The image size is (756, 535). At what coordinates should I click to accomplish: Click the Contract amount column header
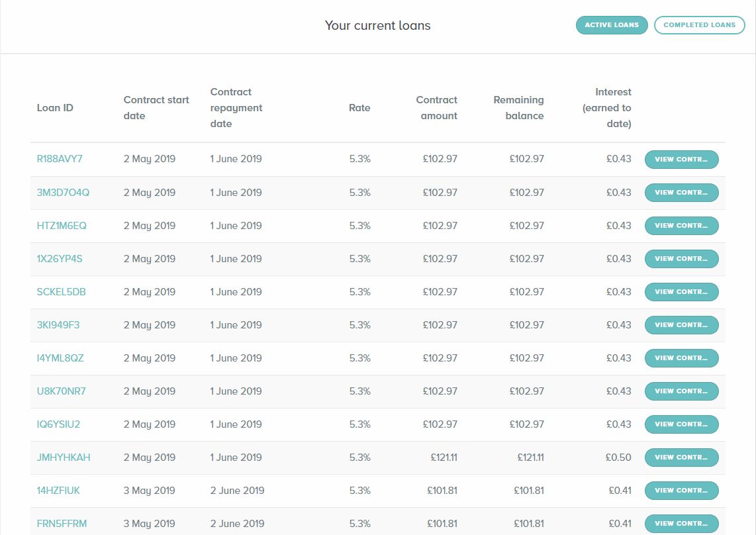(436, 107)
